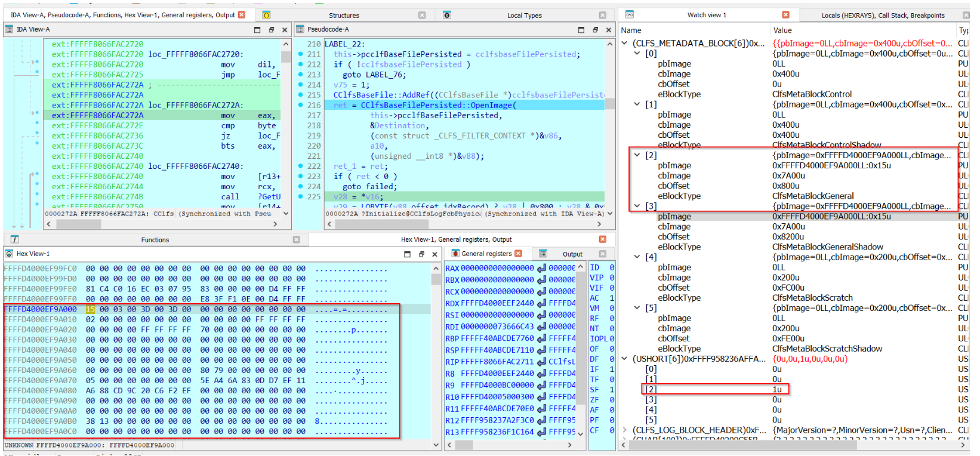Float the IDA View-A panel
The width and height of the screenshot is (980, 456).
(271, 29)
